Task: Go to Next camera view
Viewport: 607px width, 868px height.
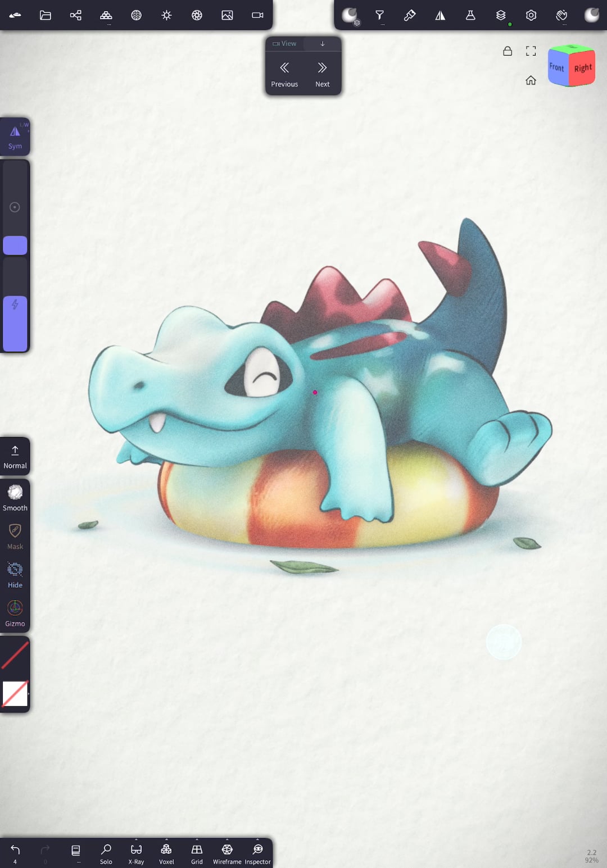Action: (322, 74)
